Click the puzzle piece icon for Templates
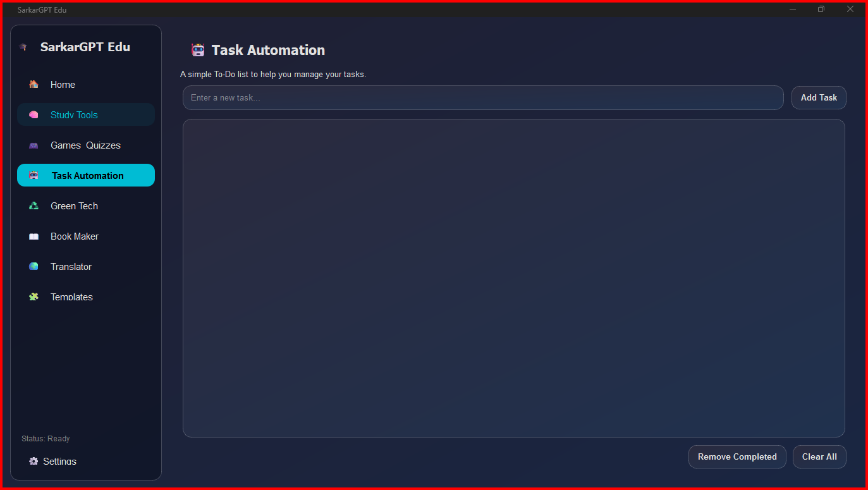The image size is (868, 490). pyautogui.click(x=34, y=297)
